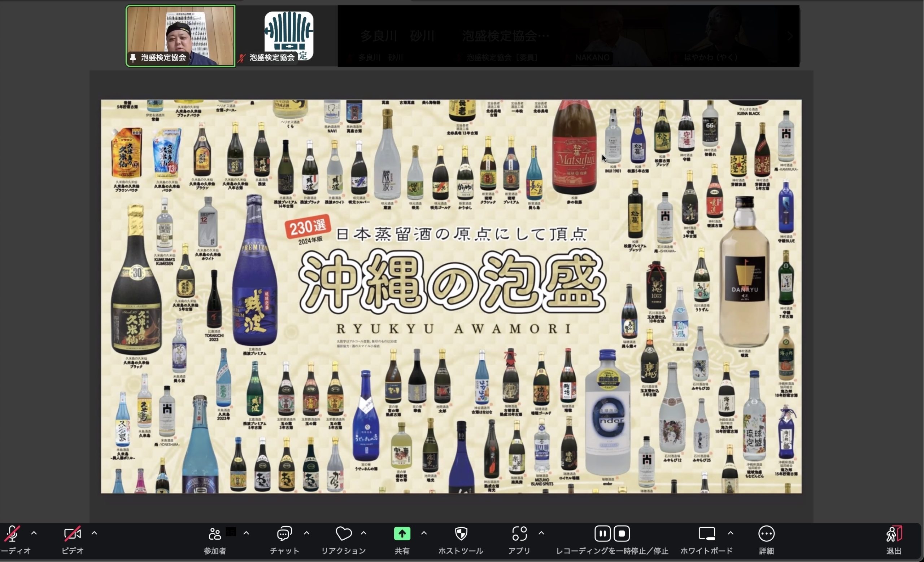The width and height of the screenshot is (924, 562).
Task: Unmute the microphone in the toolbar
Action: [12, 534]
